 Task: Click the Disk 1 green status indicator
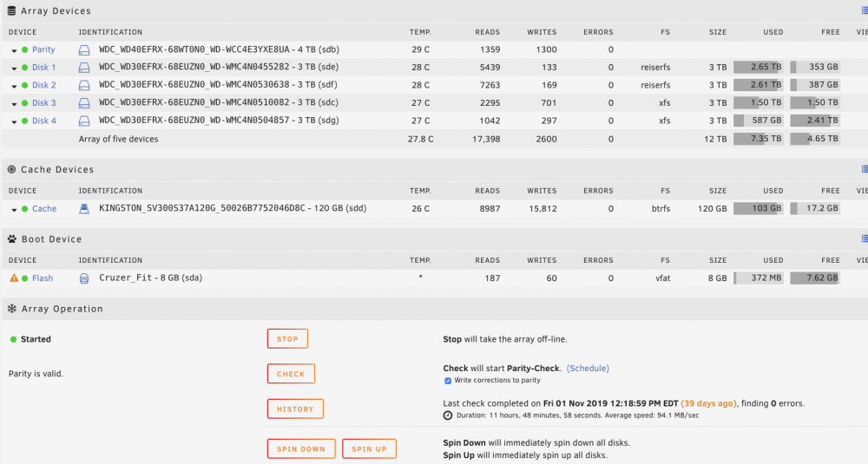[25, 68]
